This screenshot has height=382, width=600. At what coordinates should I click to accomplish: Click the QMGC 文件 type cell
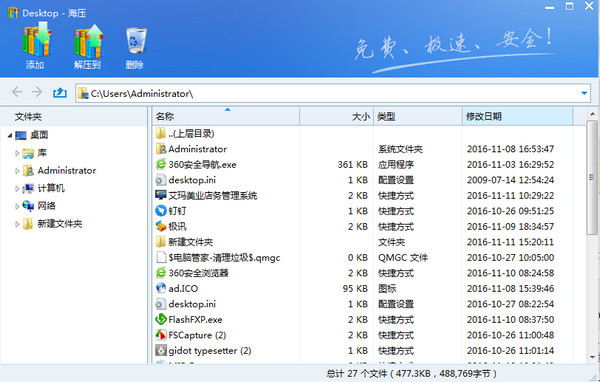(x=403, y=258)
